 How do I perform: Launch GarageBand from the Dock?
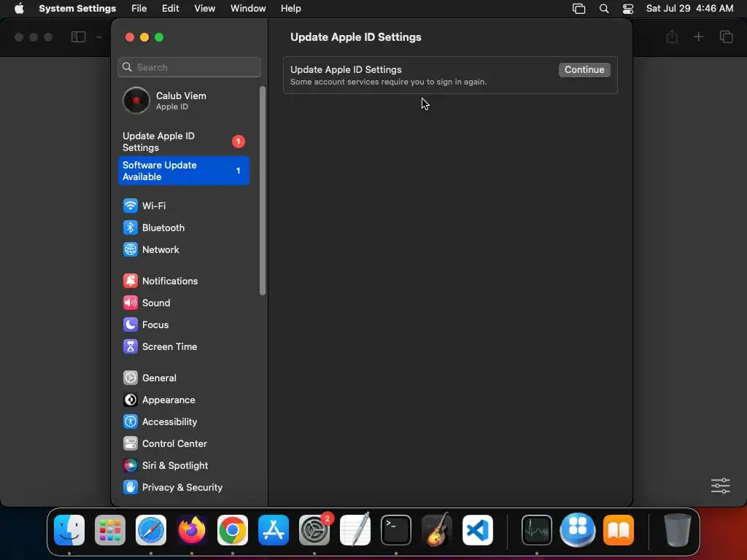pyautogui.click(x=437, y=529)
